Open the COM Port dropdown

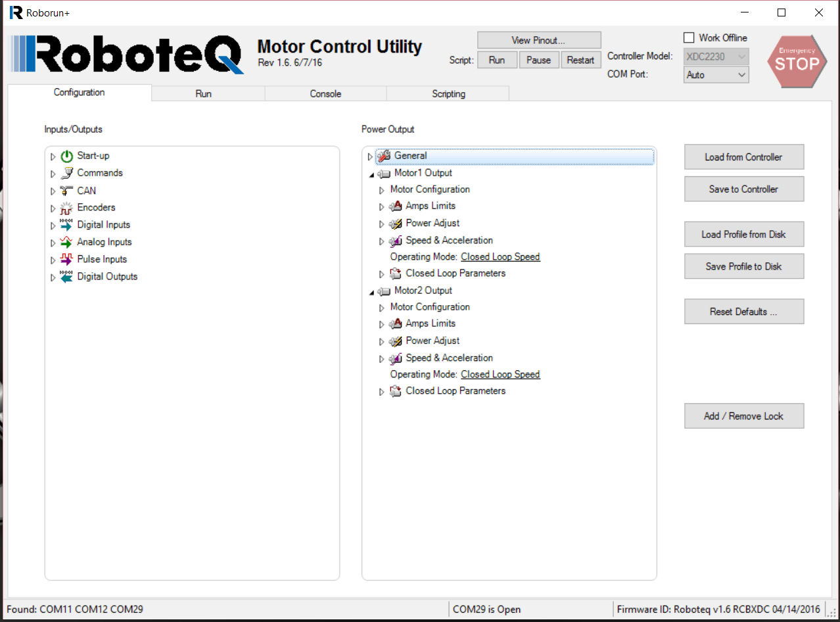[716, 75]
